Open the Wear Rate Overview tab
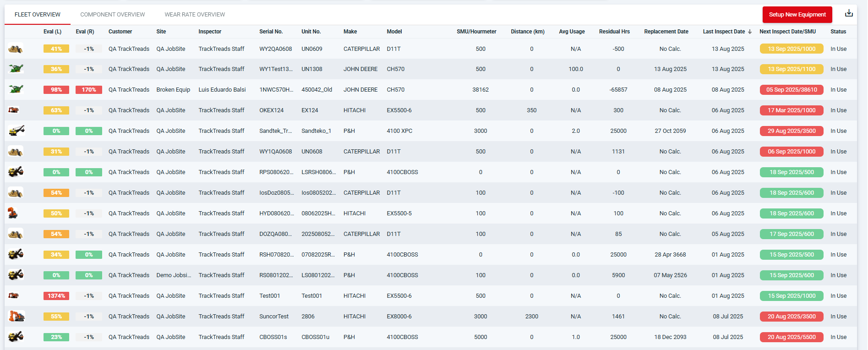The width and height of the screenshot is (868, 350). coord(195,15)
